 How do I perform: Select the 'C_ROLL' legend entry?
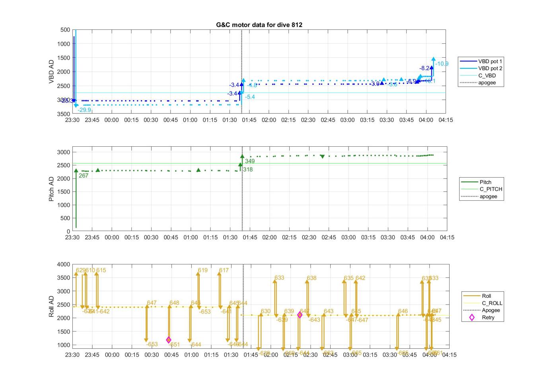point(482,303)
